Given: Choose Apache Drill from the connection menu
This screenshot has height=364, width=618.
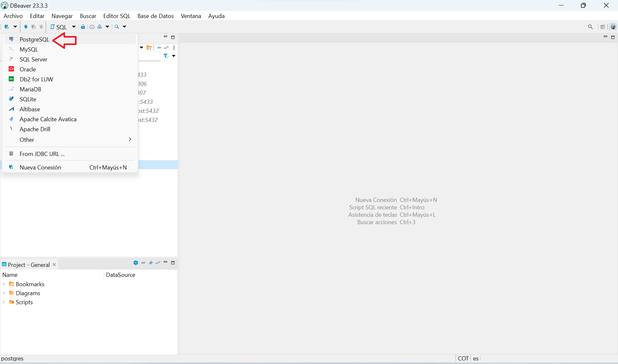Looking at the screenshot, I should click(x=70, y=129).
